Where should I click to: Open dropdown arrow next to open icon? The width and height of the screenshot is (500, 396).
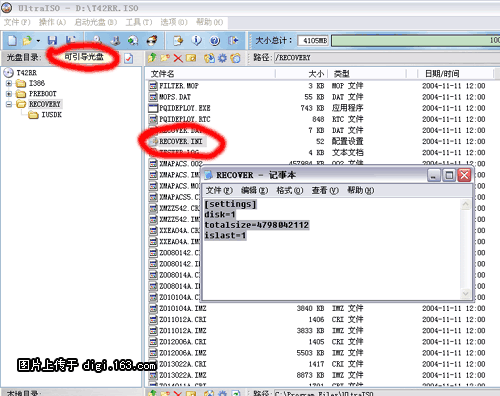[38, 41]
